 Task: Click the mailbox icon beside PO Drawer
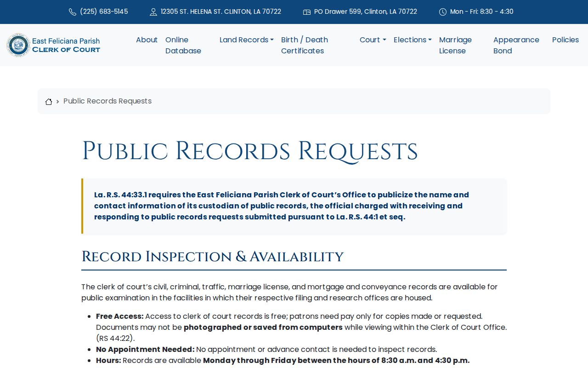point(307,12)
